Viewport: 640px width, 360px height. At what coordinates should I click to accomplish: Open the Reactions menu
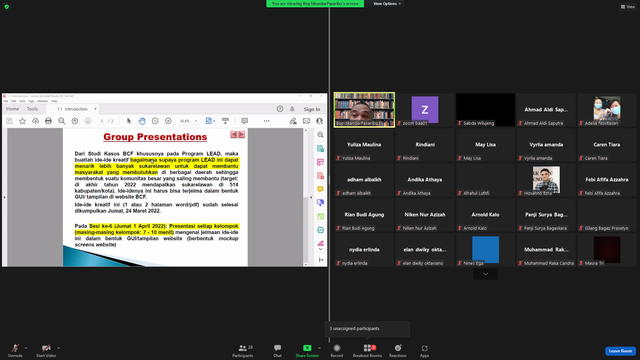click(398, 350)
